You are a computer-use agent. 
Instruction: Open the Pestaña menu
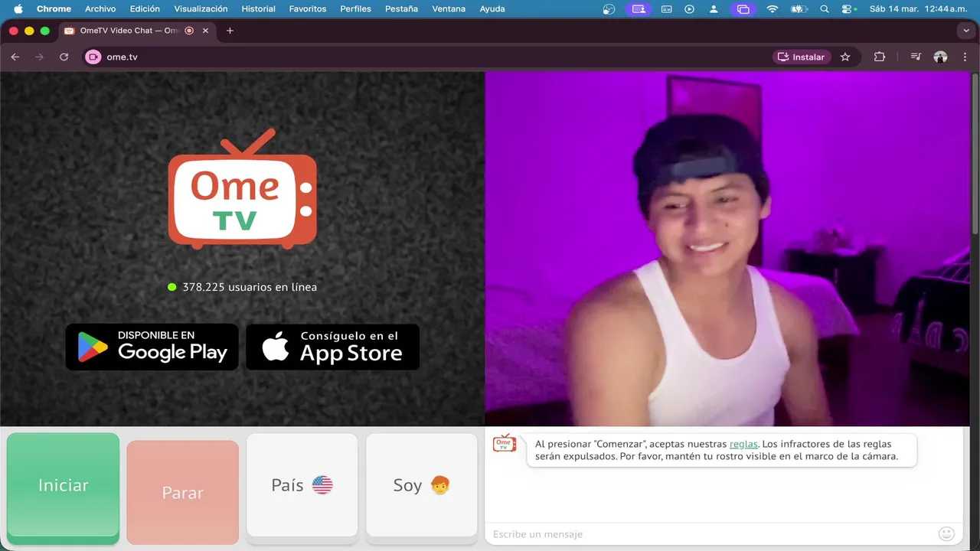click(x=401, y=8)
